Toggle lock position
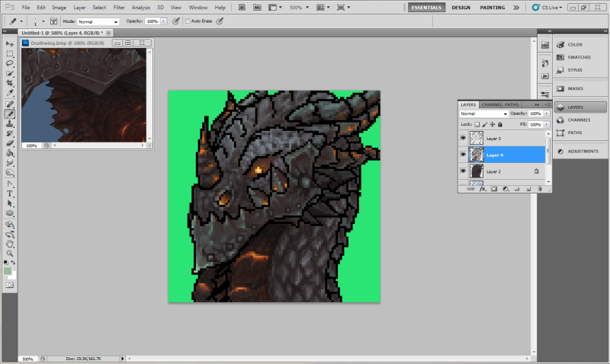This screenshot has width=610, height=364. (x=493, y=124)
